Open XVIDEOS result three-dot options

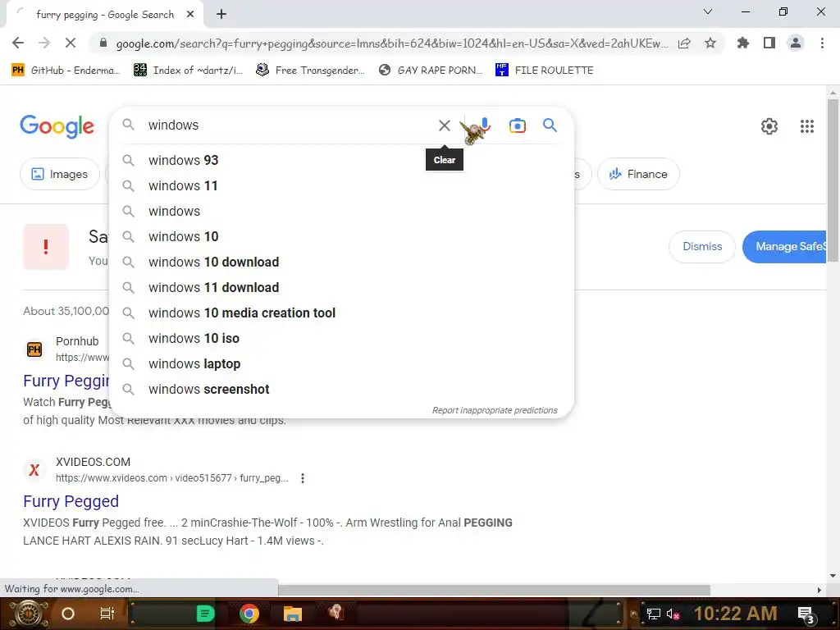pyautogui.click(x=303, y=478)
